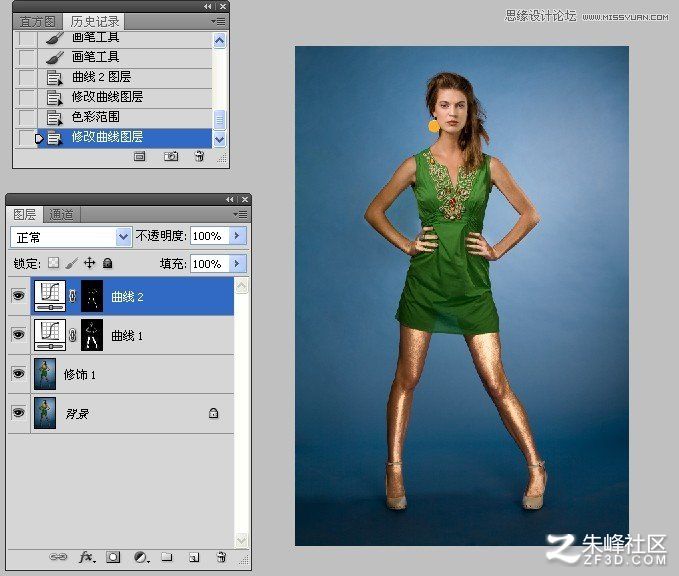Select 曲线 1 layer name
679x576 pixels.
pos(127,336)
